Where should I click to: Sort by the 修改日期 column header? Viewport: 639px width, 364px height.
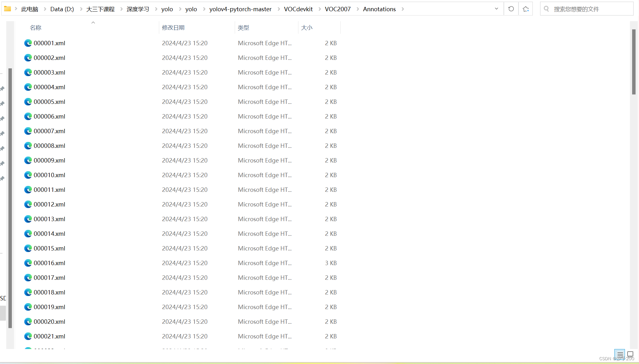[x=173, y=27]
